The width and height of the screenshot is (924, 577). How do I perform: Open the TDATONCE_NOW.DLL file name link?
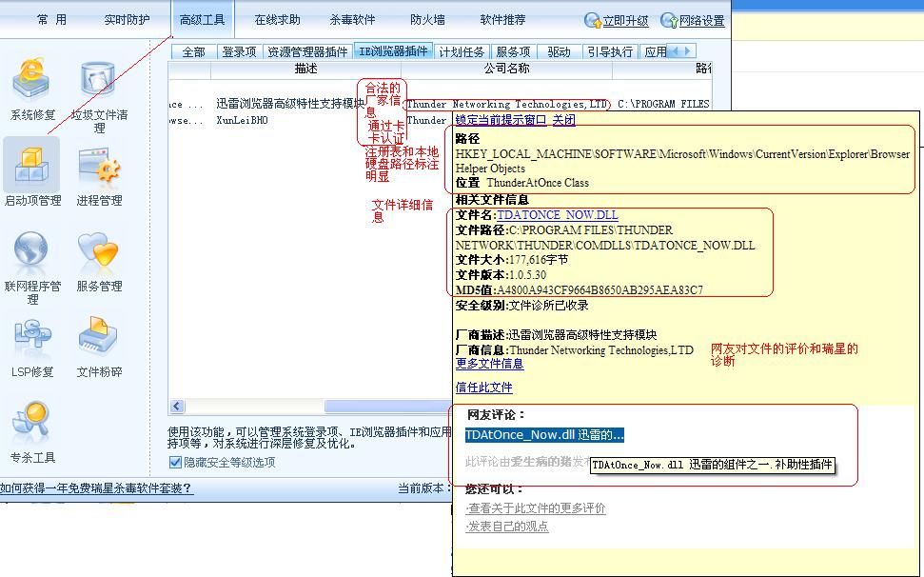pyautogui.click(x=558, y=215)
